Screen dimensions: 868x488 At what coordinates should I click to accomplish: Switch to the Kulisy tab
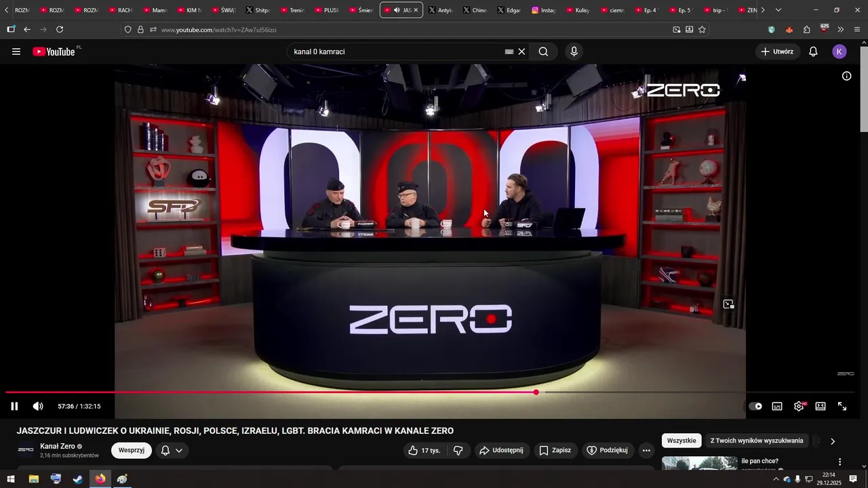click(577, 10)
